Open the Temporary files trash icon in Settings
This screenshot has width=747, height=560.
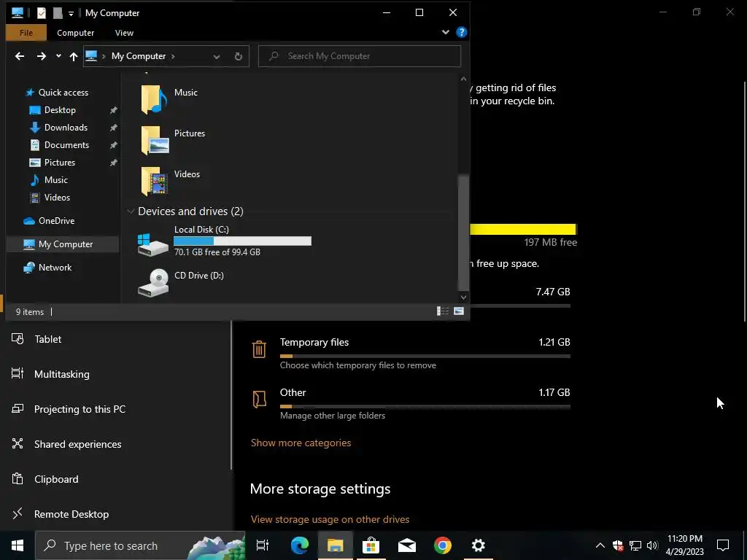click(x=259, y=349)
